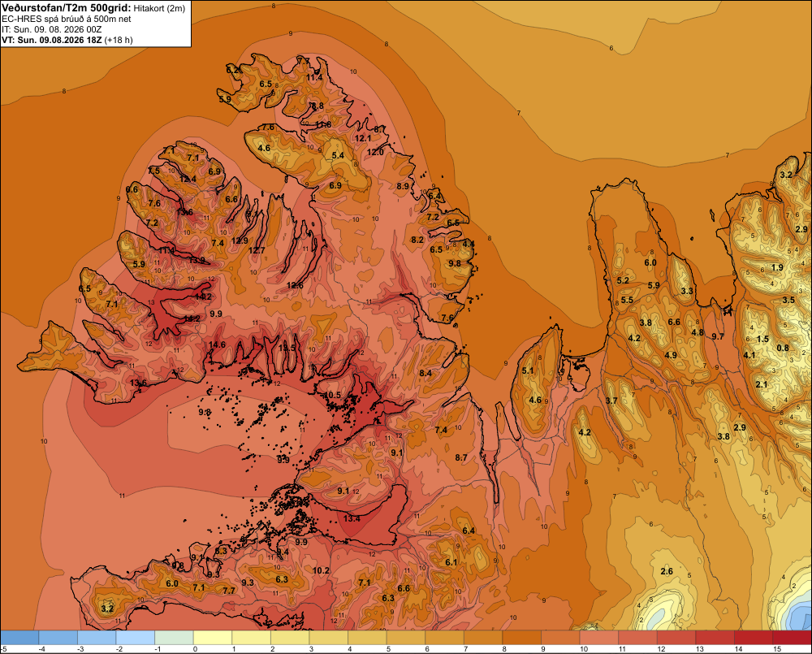Click the temperature value 12.7 on the map

click(x=257, y=250)
